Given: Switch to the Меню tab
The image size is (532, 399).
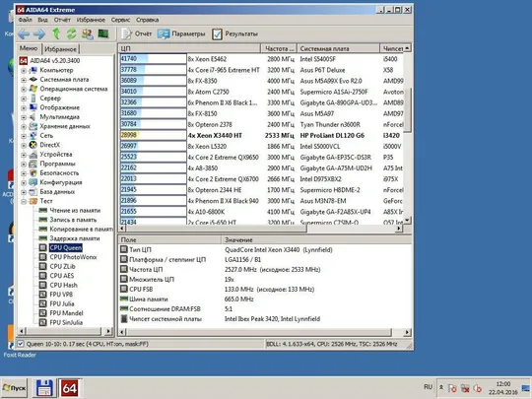Looking at the screenshot, I should [x=29, y=48].
